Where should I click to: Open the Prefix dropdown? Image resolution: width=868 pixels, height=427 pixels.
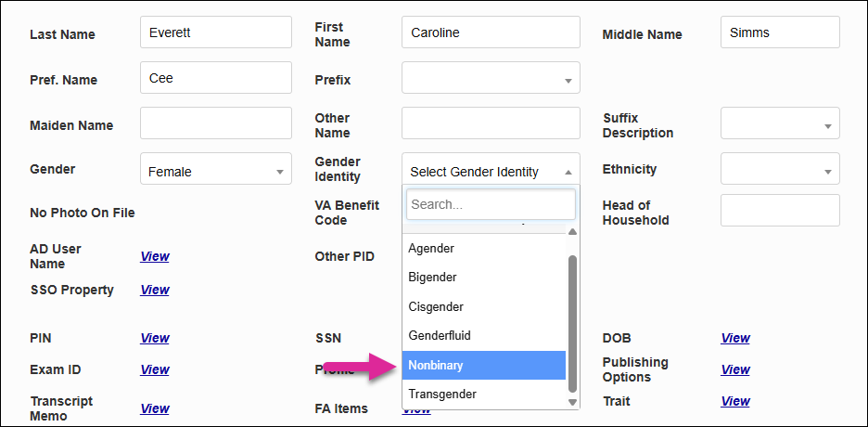(491, 78)
